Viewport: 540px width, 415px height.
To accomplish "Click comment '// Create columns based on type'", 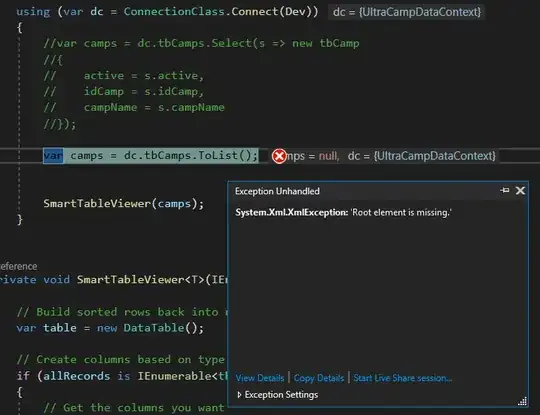I will pyautogui.click(x=121, y=360).
